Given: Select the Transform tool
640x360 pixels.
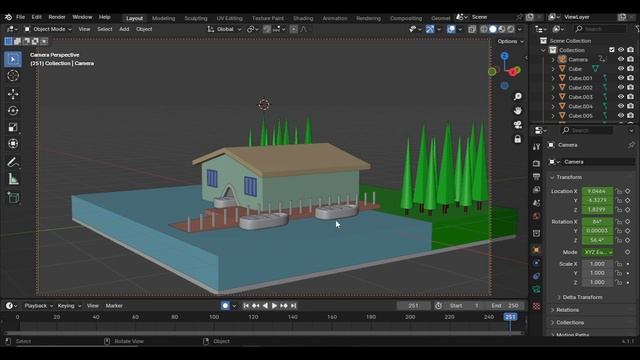Looking at the screenshot, I should pyautogui.click(x=13, y=144).
